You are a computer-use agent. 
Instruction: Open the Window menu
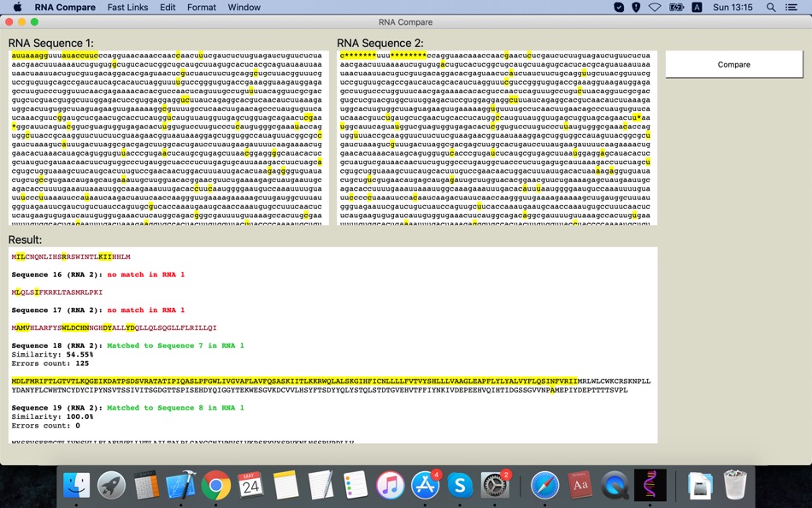point(244,8)
